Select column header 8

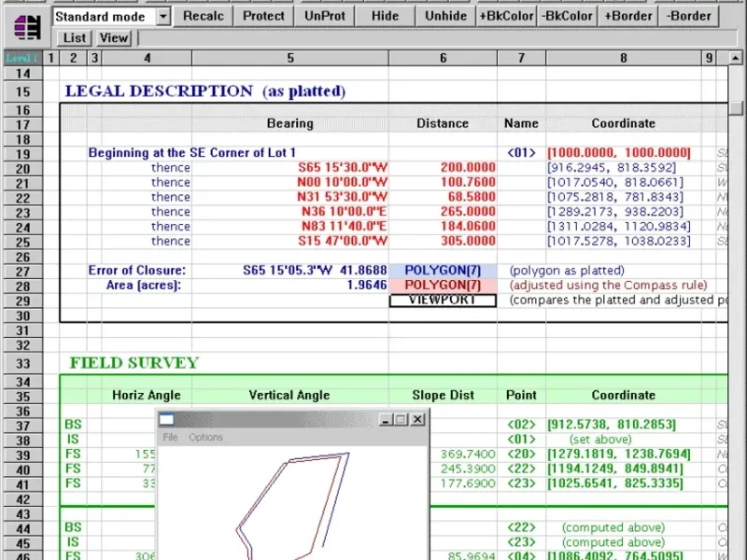[x=623, y=58]
